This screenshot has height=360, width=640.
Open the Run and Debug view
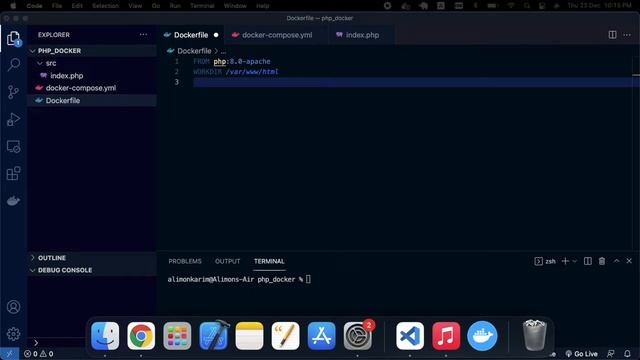pos(13,119)
